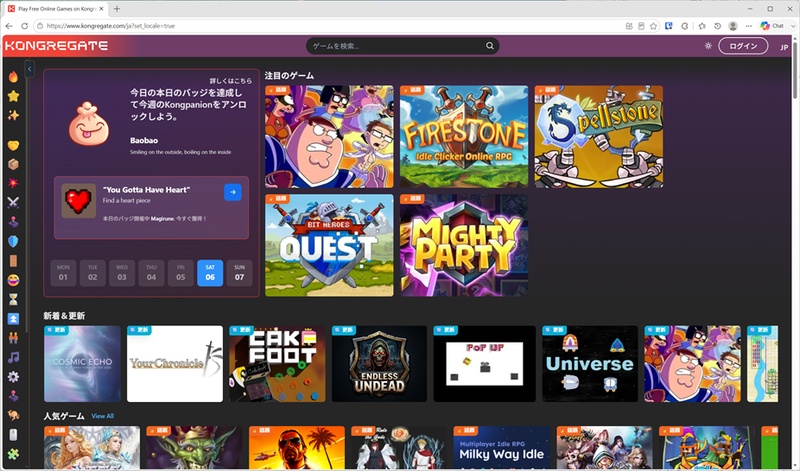Open the yellow heart sidebar category
Screen dimensions: 800x471
(13, 145)
